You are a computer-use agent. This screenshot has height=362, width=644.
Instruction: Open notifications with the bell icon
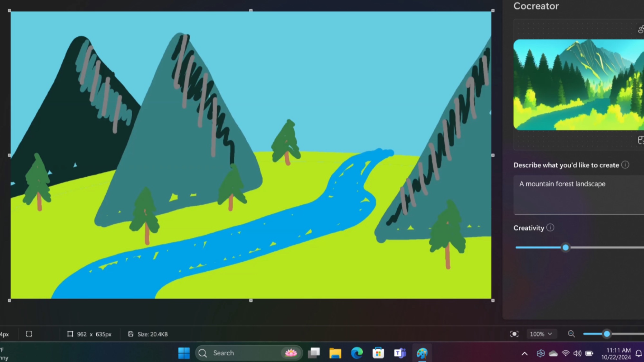[x=639, y=353]
